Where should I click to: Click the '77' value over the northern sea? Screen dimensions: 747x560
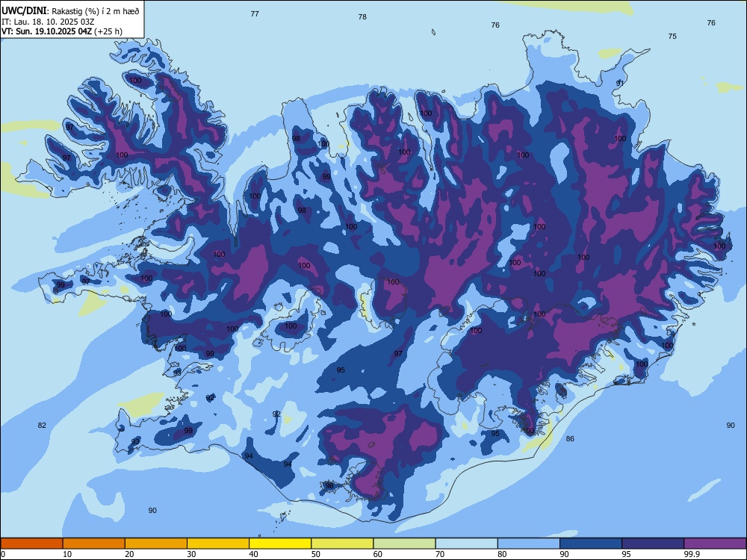(x=255, y=13)
